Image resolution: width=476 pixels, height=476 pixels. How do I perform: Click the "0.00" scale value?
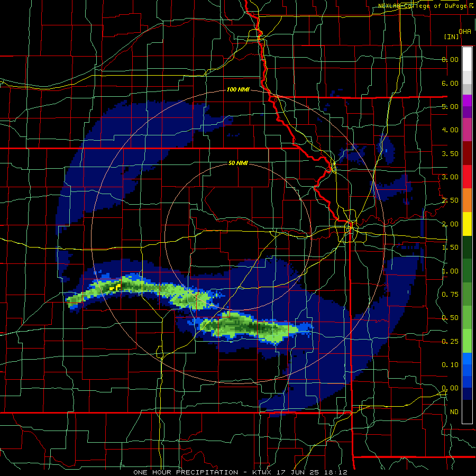450,388
